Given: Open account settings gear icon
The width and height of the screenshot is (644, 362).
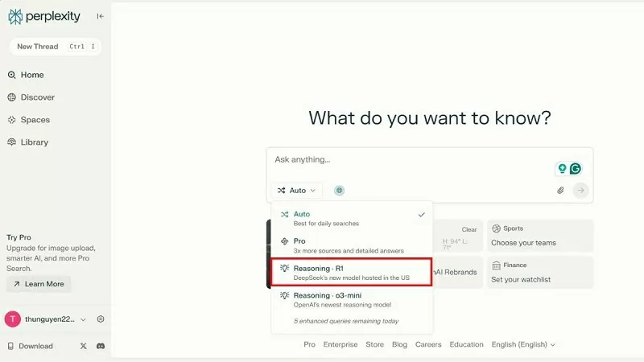Looking at the screenshot, I should click(x=101, y=319).
